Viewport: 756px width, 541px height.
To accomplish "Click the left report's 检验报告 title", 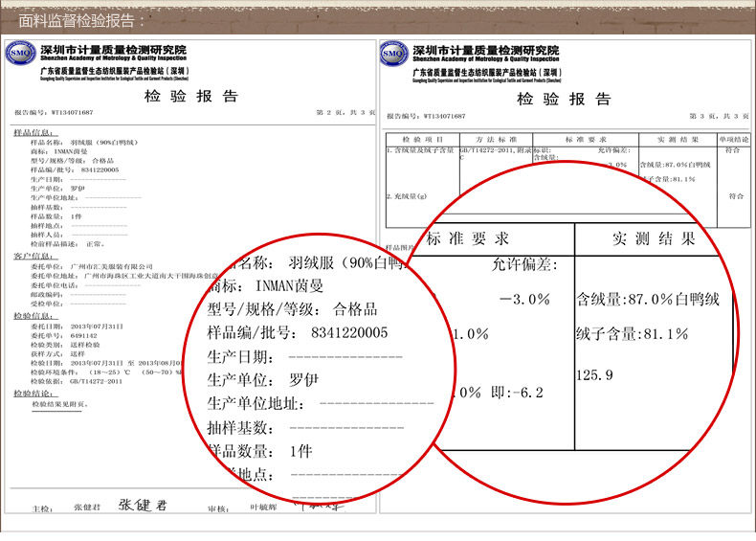I will [x=190, y=96].
